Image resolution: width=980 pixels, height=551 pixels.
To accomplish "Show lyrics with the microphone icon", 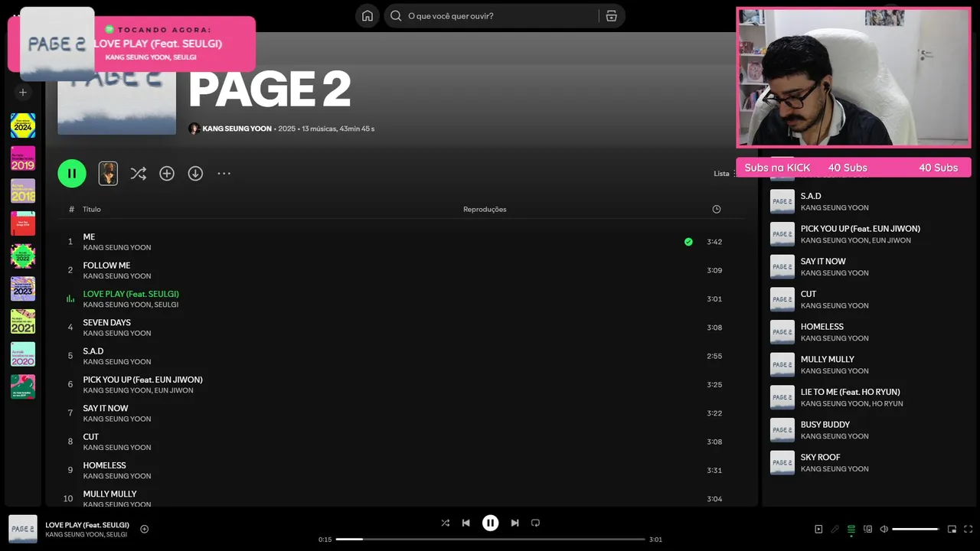I will point(835,529).
